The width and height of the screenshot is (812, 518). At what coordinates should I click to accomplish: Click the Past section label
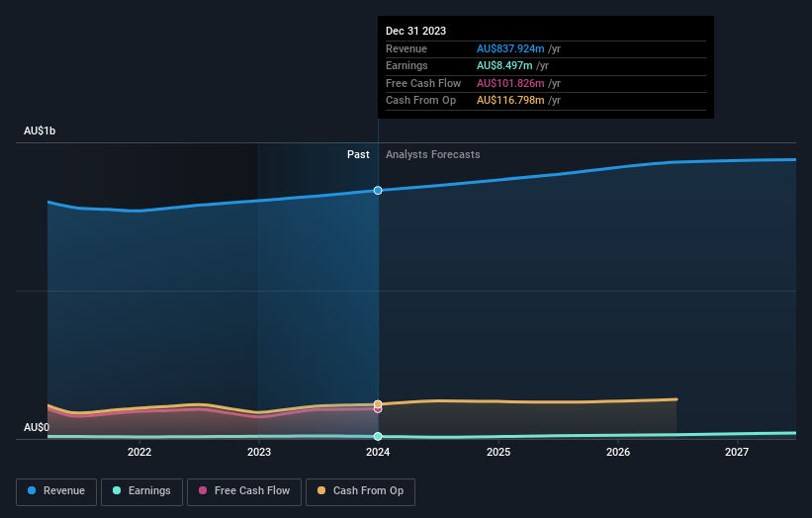pos(358,154)
